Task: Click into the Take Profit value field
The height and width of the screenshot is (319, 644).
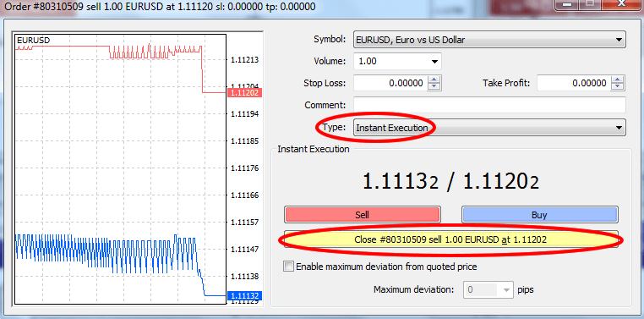Action: (574, 83)
